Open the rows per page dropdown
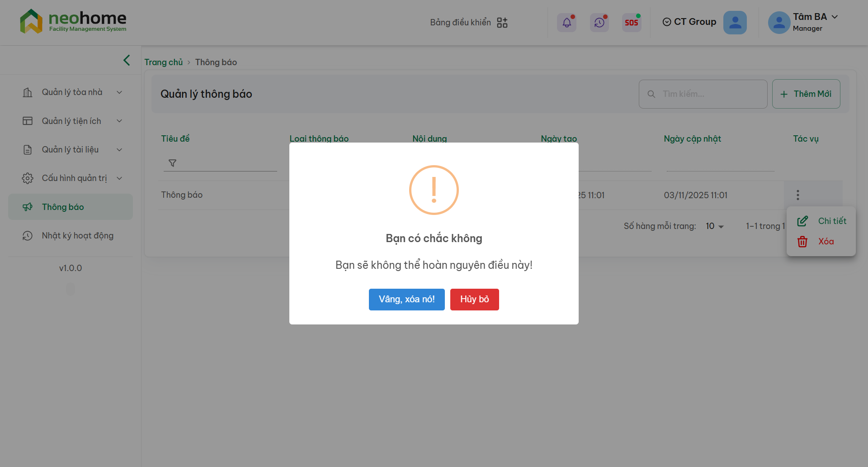 [x=715, y=226]
